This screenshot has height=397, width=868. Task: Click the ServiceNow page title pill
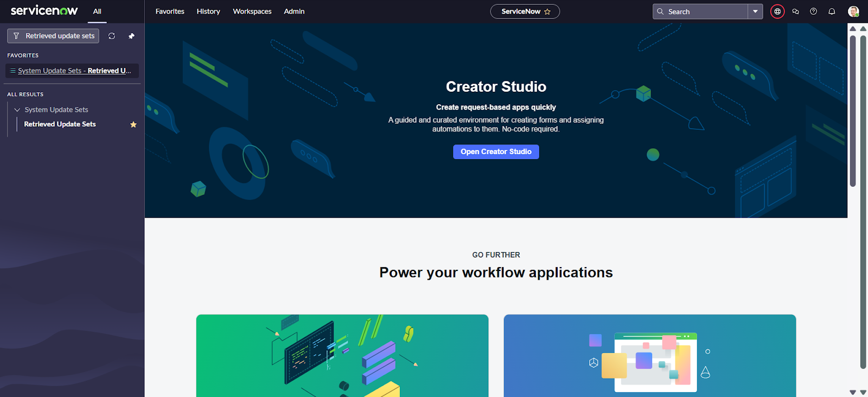[525, 11]
